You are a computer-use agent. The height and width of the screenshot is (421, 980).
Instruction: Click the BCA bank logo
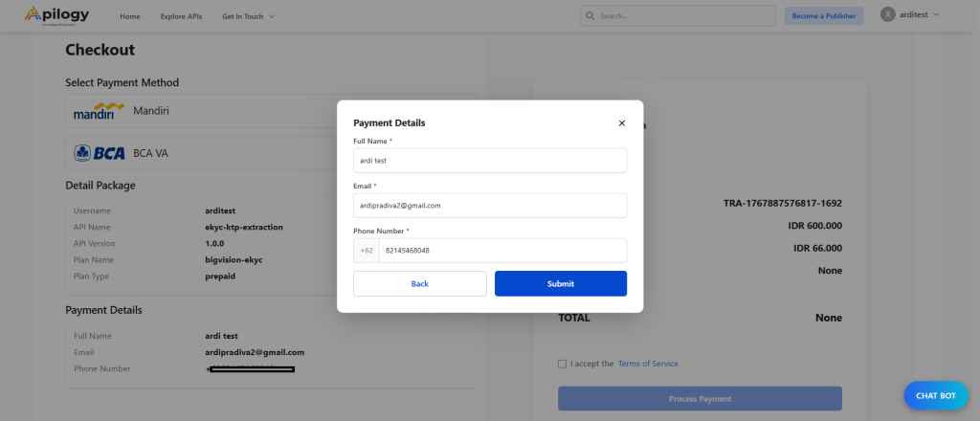click(x=98, y=153)
